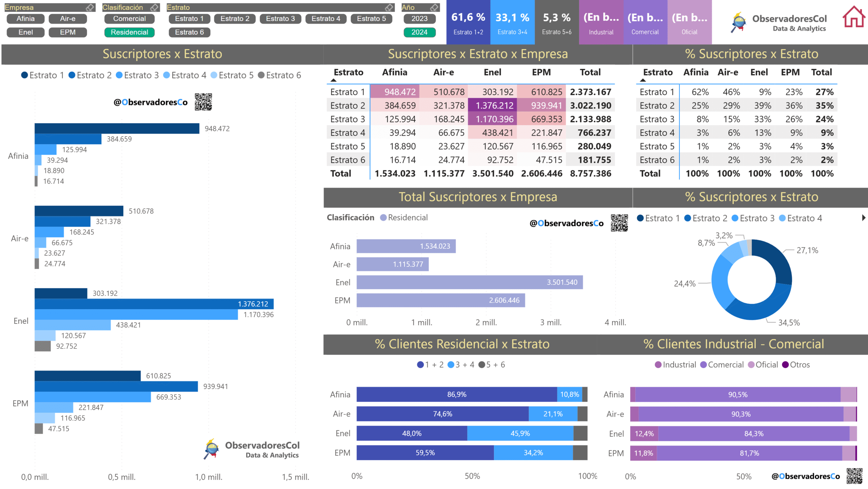Toggle the Comercial classification filter
This screenshot has height=489, width=868.
click(129, 19)
